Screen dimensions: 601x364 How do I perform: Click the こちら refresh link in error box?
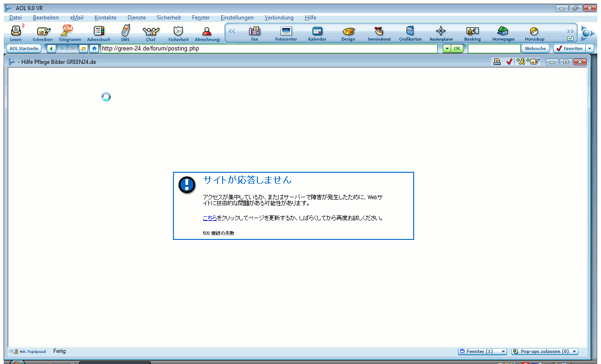click(210, 218)
